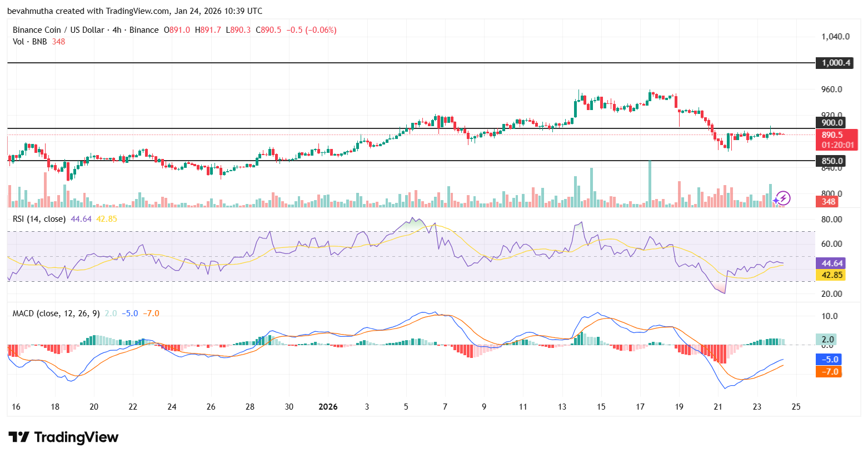Click date 16 on the time axis

pyautogui.click(x=16, y=407)
